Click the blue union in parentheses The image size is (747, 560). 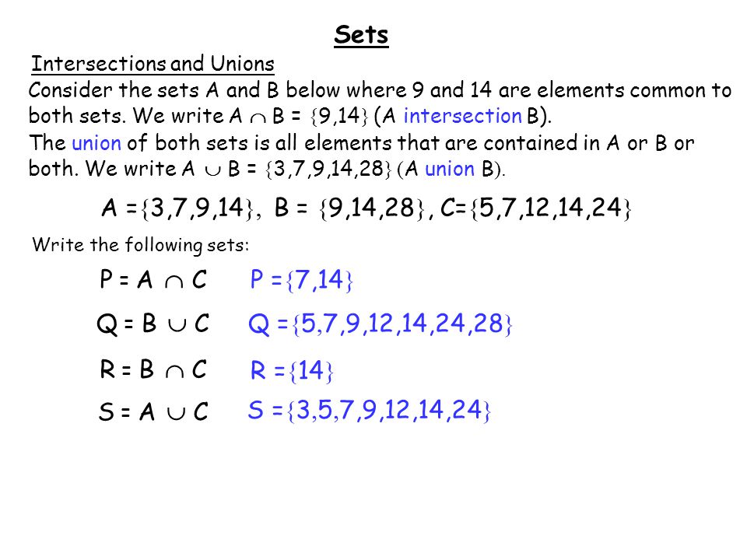click(x=450, y=169)
